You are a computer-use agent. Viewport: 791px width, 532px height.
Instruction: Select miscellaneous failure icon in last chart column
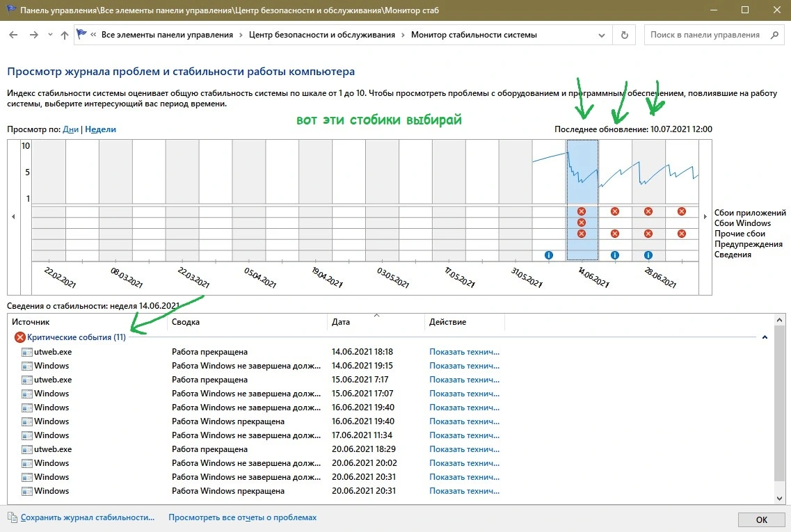click(x=682, y=234)
